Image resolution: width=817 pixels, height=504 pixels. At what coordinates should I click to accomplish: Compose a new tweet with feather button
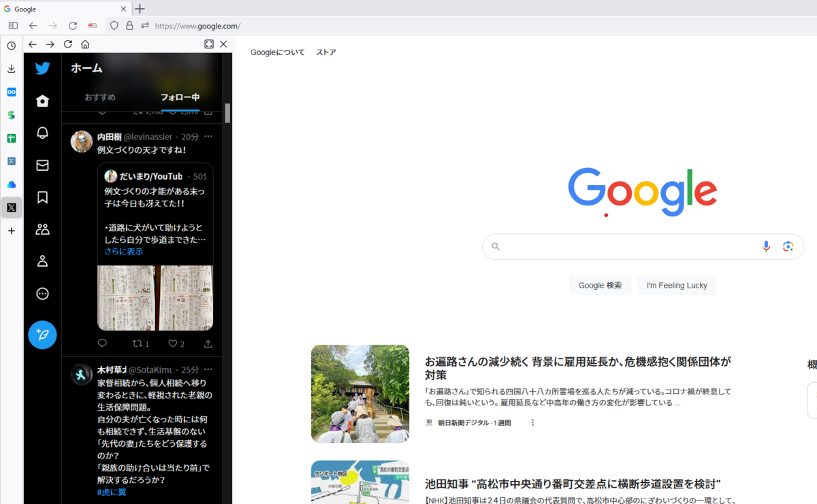(42, 335)
